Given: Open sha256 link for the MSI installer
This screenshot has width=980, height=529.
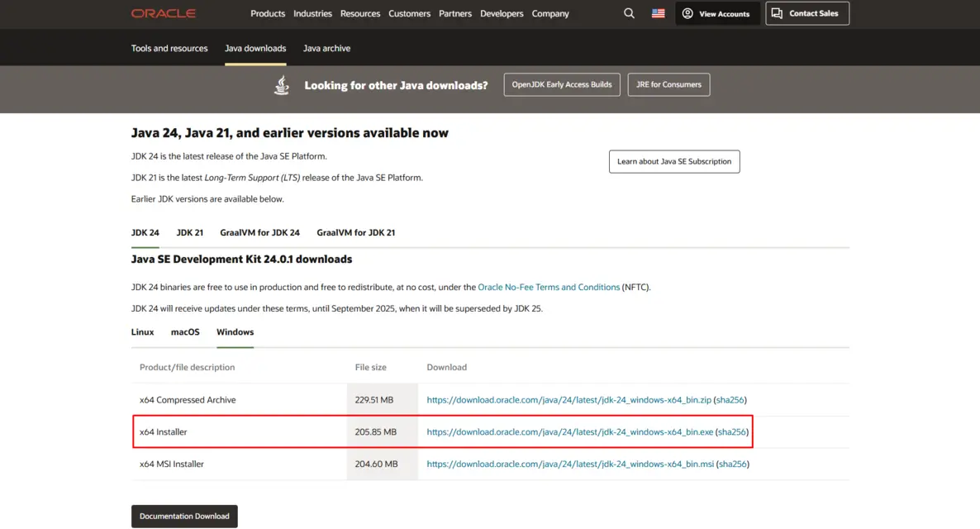Looking at the screenshot, I should [x=732, y=464].
